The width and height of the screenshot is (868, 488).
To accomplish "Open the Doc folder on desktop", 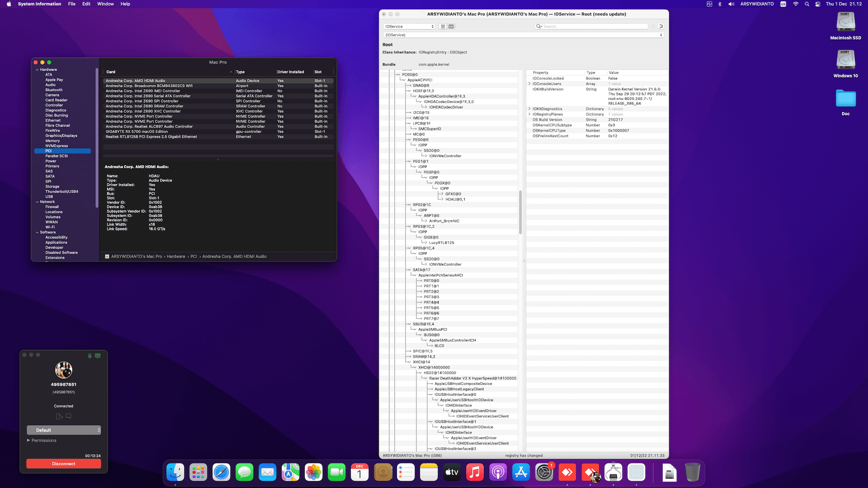I will pyautogui.click(x=845, y=102).
